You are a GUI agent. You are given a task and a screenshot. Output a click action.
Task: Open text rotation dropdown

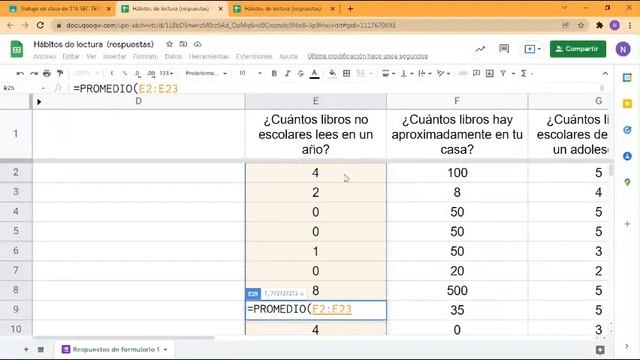(x=443, y=73)
